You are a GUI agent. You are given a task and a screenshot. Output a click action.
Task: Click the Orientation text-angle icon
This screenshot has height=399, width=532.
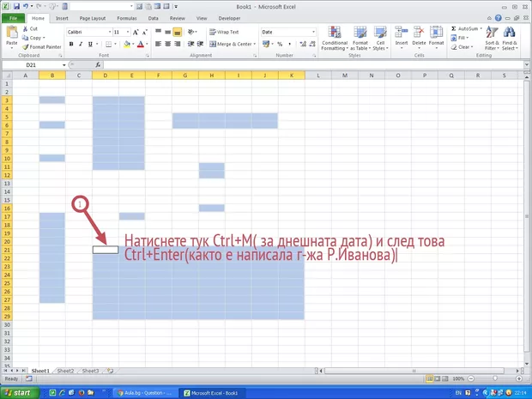pos(191,32)
